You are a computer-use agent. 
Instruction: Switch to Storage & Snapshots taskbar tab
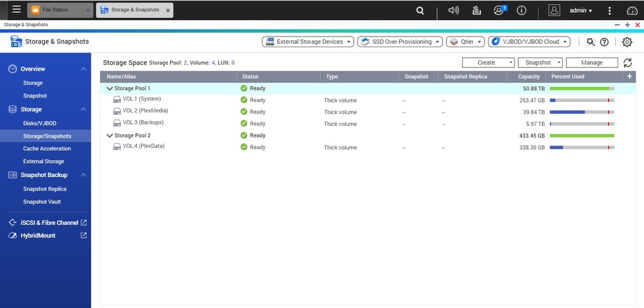click(135, 10)
